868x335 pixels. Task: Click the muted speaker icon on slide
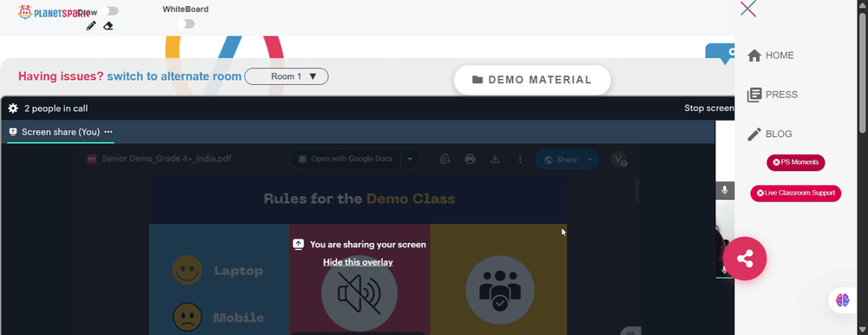click(359, 293)
